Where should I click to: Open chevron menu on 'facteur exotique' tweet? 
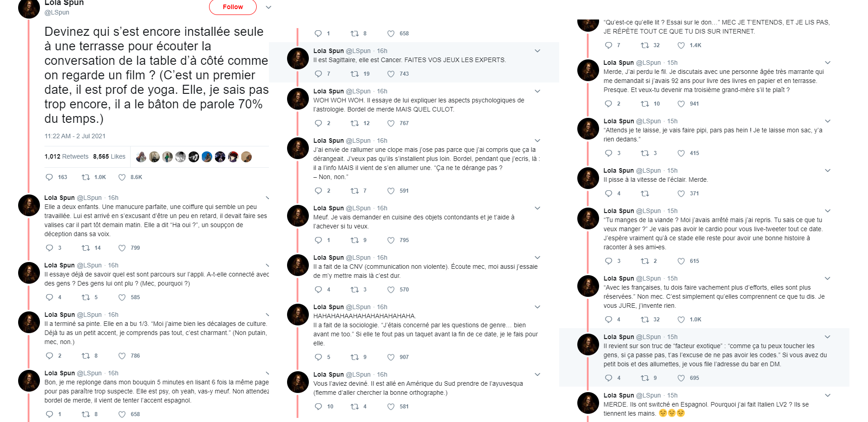tap(828, 337)
